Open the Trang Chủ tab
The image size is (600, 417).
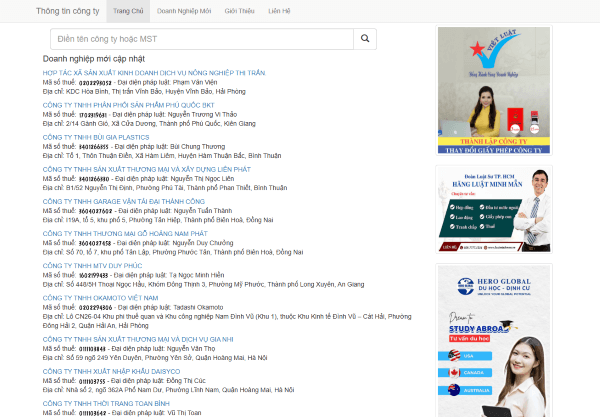(126, 11)
